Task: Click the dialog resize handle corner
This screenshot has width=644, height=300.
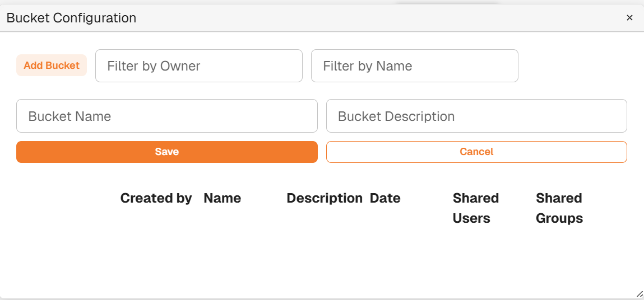Action: point(640,294)
